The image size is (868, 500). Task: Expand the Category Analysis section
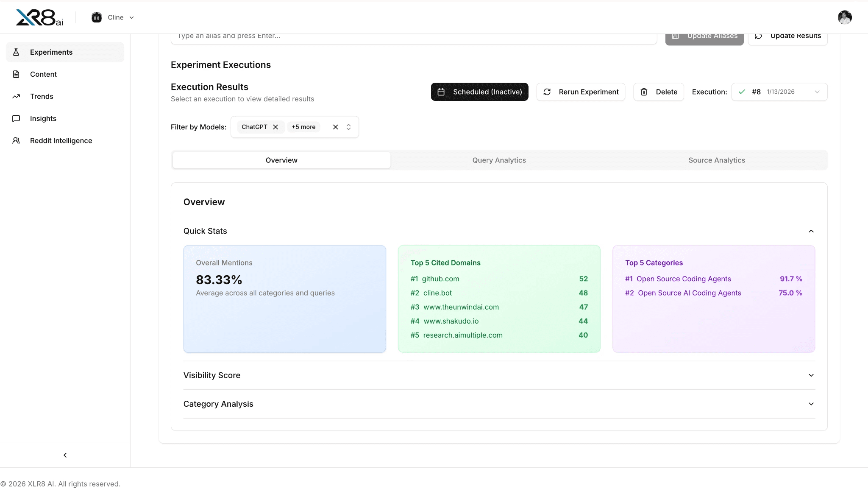811,404
